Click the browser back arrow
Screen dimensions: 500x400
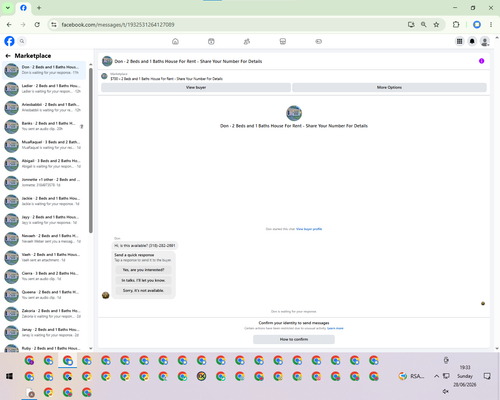click(x=9, y=25)
